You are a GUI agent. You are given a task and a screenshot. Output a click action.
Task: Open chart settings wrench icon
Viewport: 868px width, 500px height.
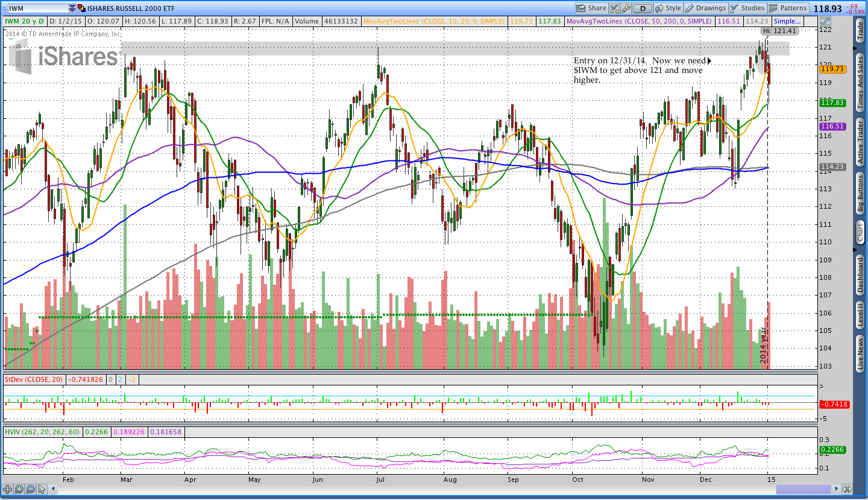(x=626, y=8)
